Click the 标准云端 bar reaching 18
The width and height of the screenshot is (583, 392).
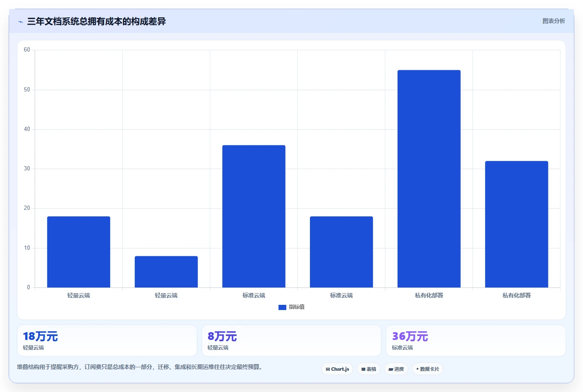coord(341,252)
